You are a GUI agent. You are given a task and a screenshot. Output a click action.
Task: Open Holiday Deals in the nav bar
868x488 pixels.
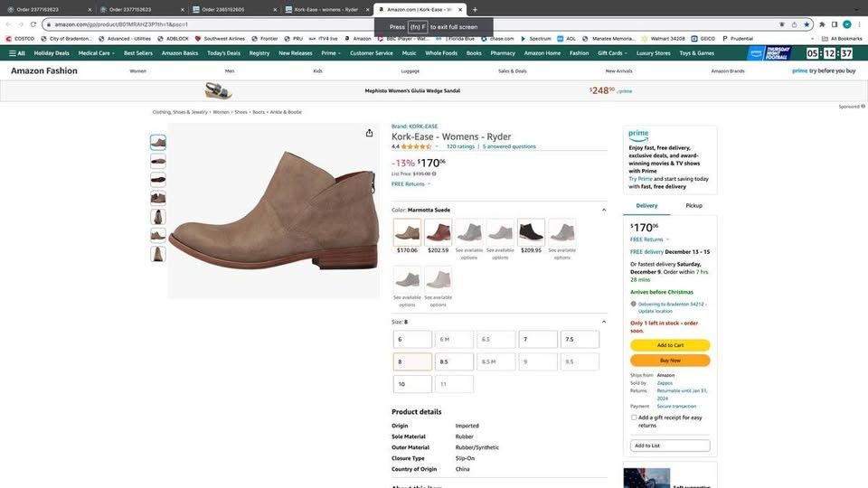tap(52, 53)
